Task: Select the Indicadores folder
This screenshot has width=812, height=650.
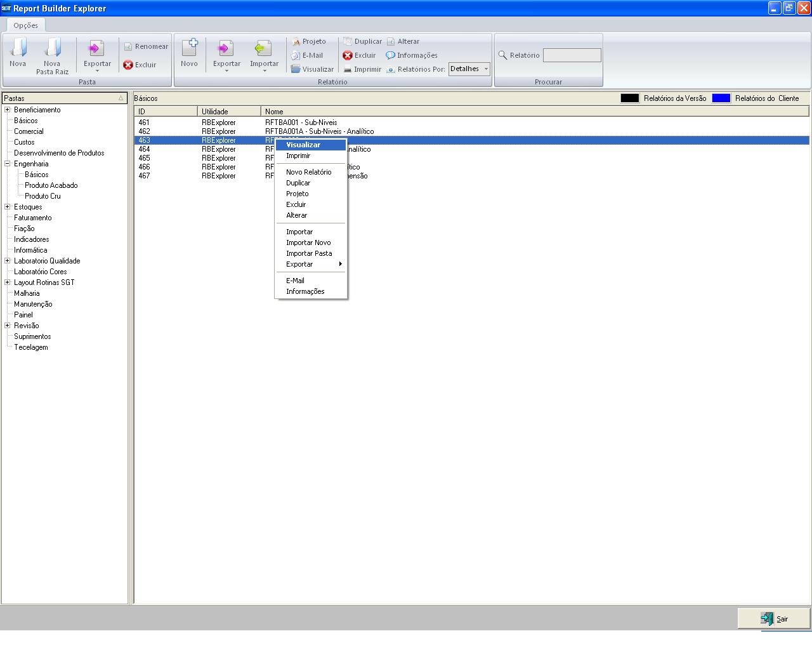Action: pyautogui.click(x=32, y=239)
